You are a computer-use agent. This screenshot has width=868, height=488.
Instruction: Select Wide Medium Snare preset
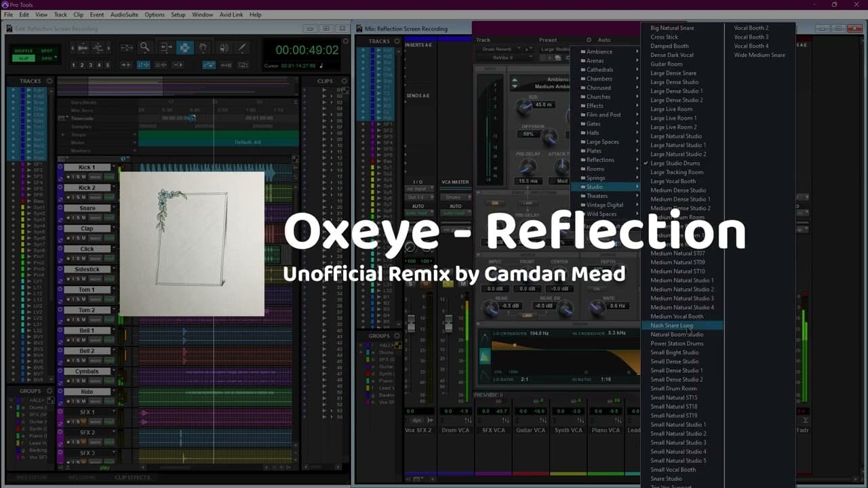pos(759,55)
